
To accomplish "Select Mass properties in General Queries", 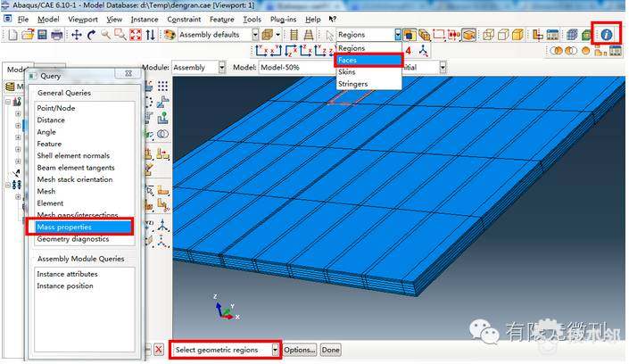I will pos(63,227).
